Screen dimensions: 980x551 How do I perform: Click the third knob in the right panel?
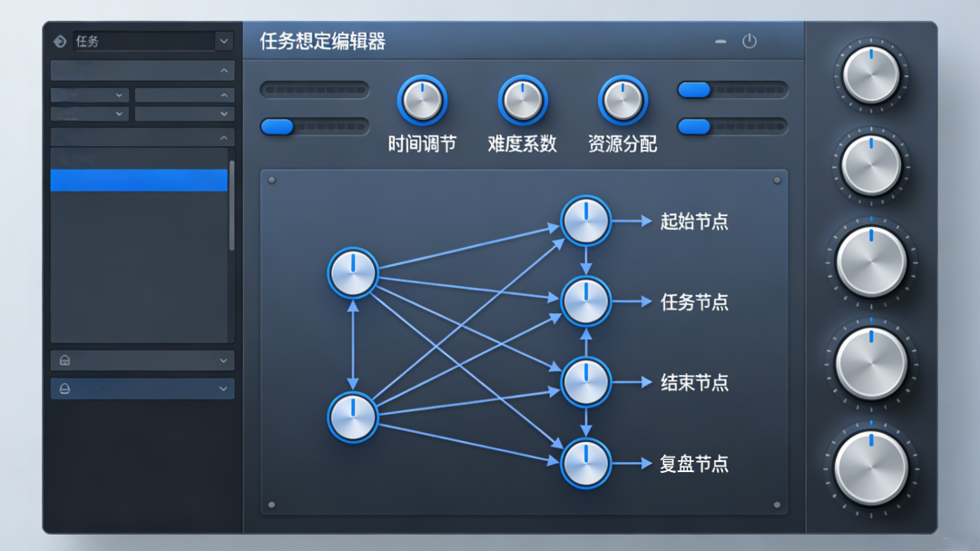click(x=871, y=262)
